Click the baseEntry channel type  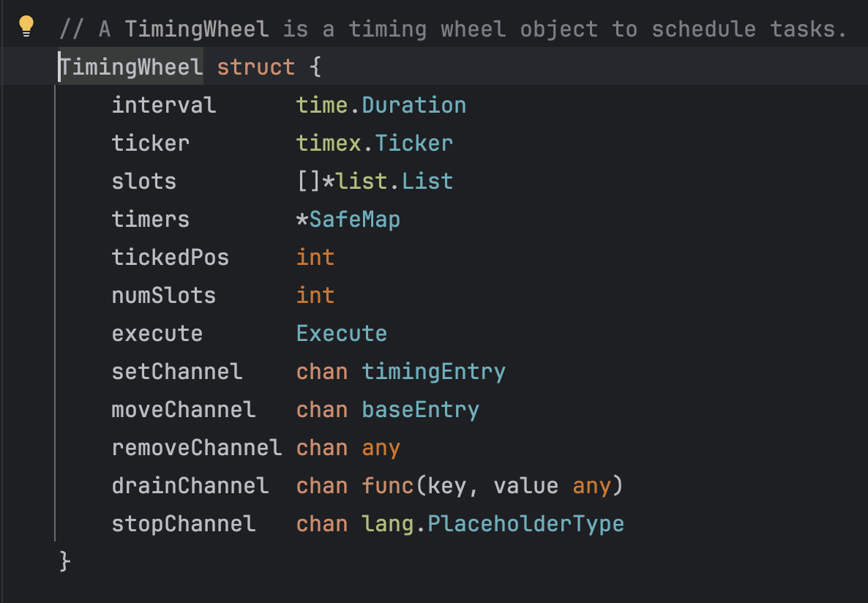[x=420, y=410]
